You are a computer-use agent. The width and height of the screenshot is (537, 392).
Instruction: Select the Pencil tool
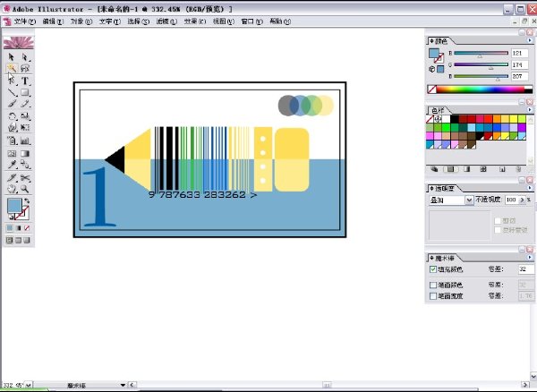25,104
